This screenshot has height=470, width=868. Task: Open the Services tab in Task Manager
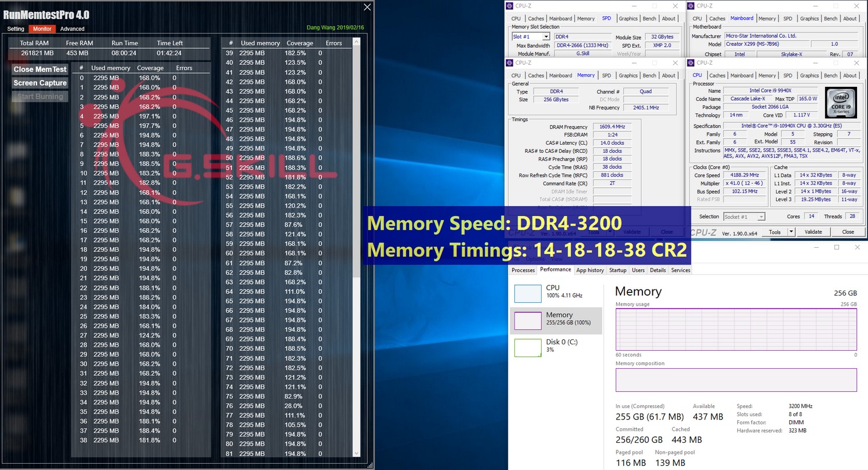680,270
